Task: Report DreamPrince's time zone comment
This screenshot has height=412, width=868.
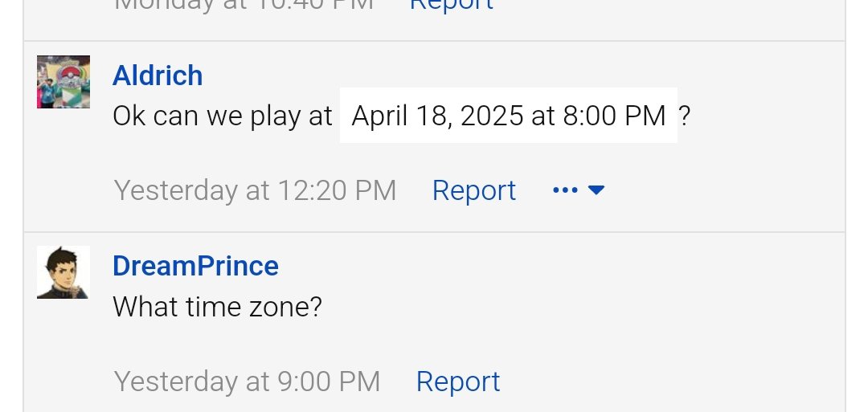Action: 458,381
